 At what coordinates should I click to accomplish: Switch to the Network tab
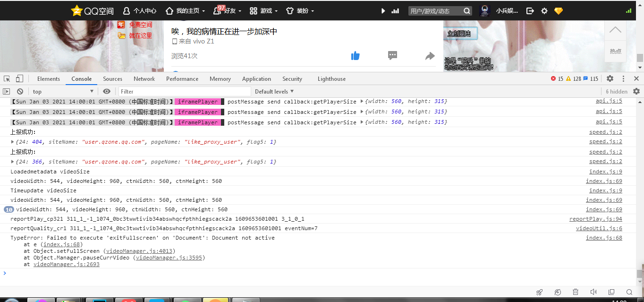pos(144,79)
